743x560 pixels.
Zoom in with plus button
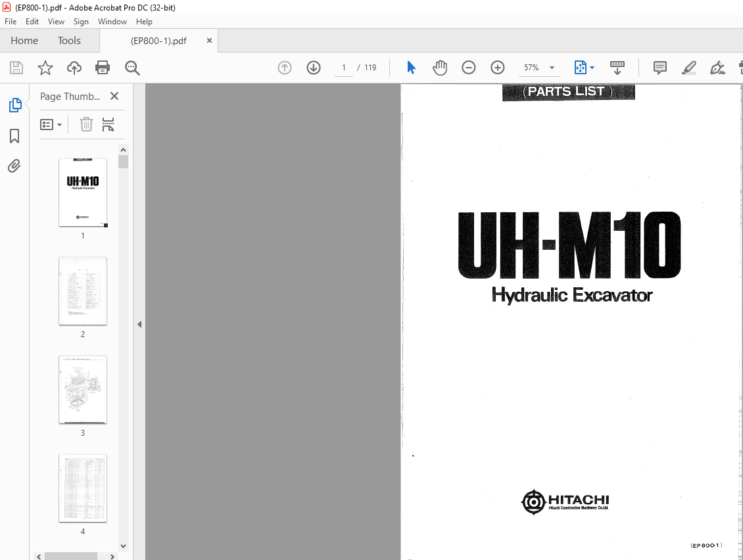[x=498, y=68]
